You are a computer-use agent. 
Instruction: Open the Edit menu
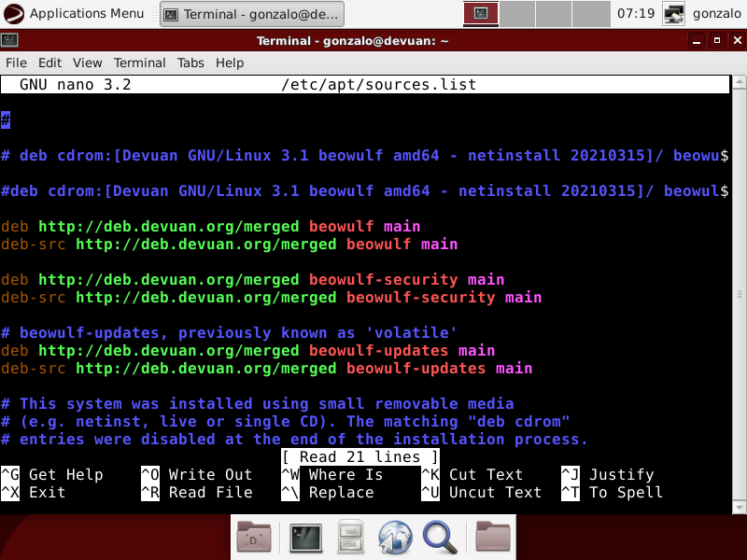pyautogui.click(x=50, y=63)
